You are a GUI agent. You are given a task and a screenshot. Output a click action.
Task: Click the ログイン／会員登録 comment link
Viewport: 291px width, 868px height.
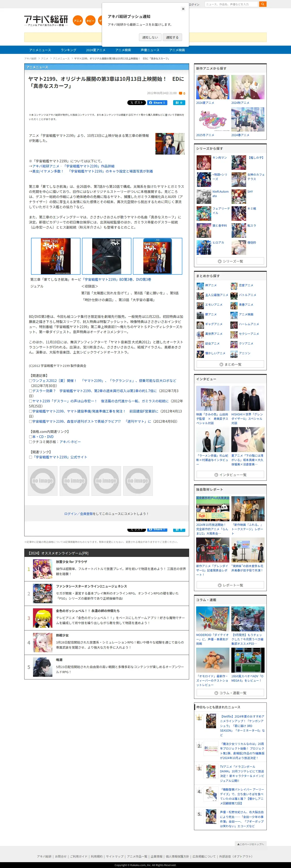point(78,513)
